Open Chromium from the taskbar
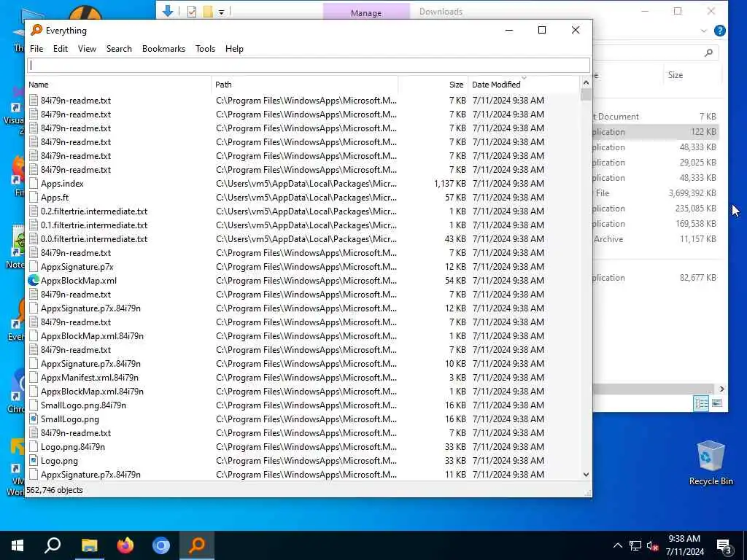 pos(161,545)
